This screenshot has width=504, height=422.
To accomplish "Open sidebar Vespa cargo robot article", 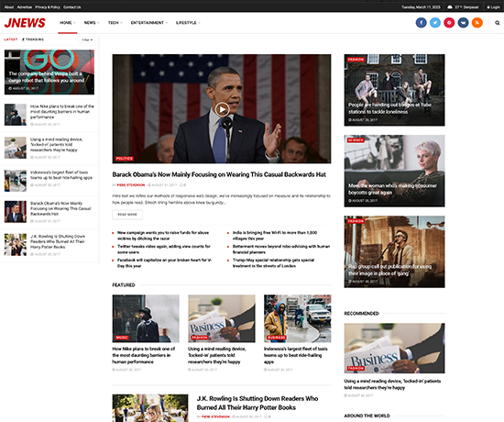I will pyautogui.click(x=49, y=72).
